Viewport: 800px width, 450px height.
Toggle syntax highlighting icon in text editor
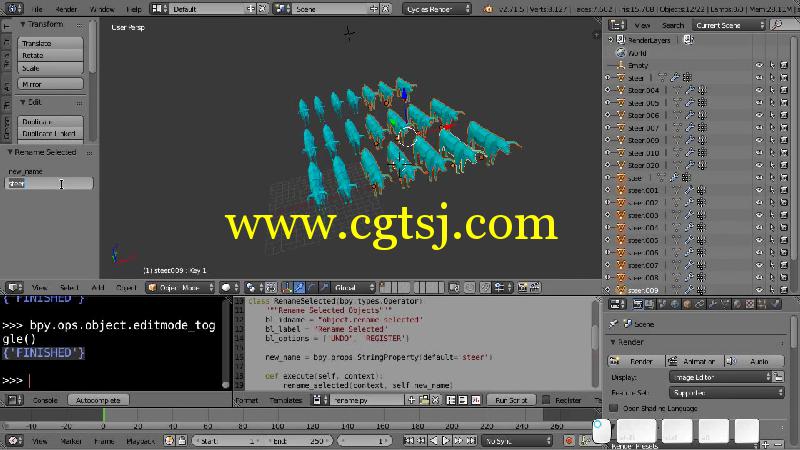click(476, 401)
